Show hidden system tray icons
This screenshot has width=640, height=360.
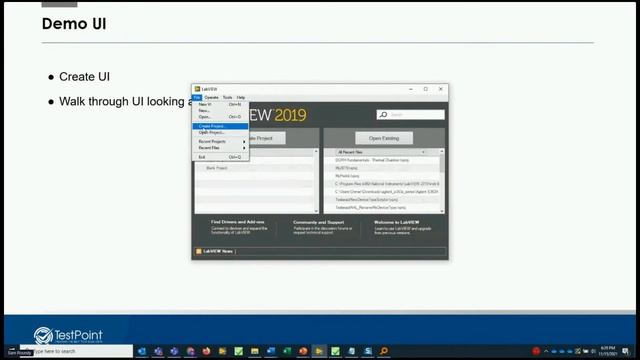pyautogui.click(x=546, y=351)
